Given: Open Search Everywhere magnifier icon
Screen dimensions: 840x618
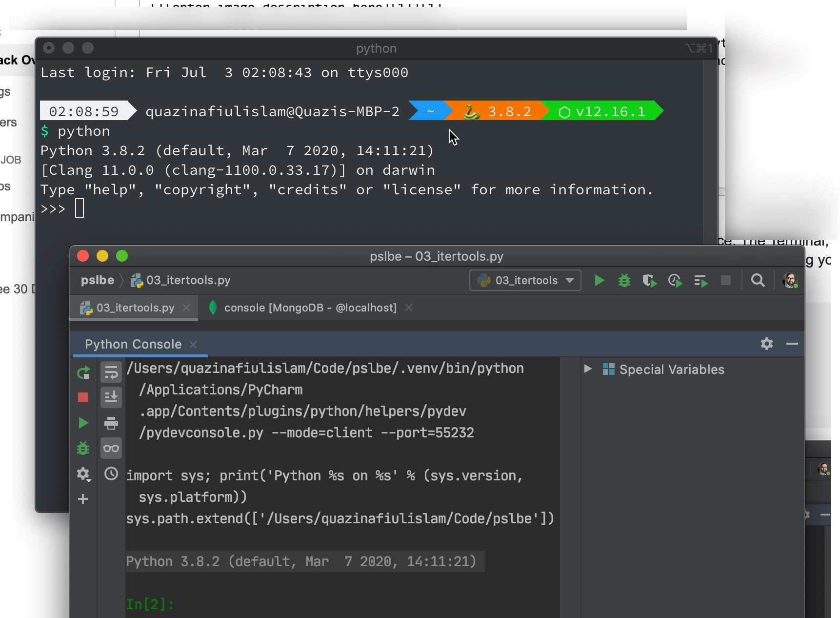Looking at the screenshot, I should [x=758, y=280].
